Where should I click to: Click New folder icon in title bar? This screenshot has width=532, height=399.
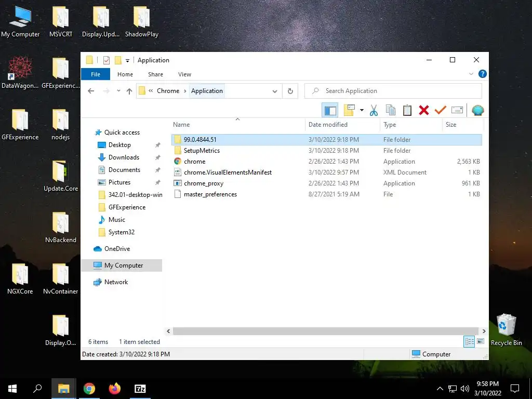118,60
